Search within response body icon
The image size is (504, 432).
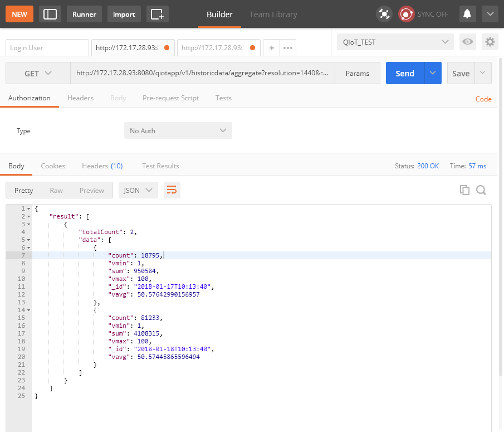(481, 190)
